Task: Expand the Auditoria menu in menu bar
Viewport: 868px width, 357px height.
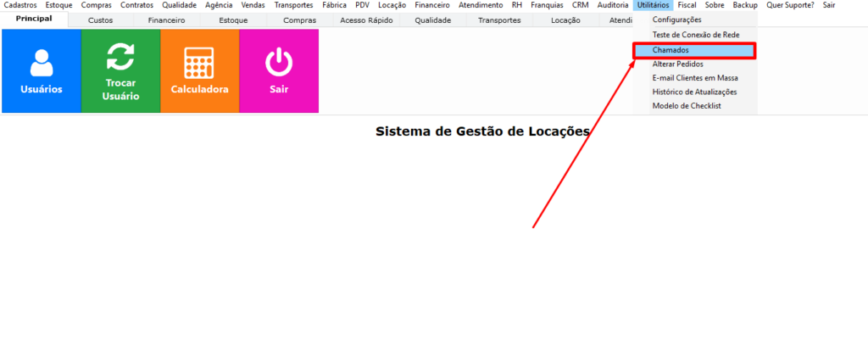Action: coord(613,5)
